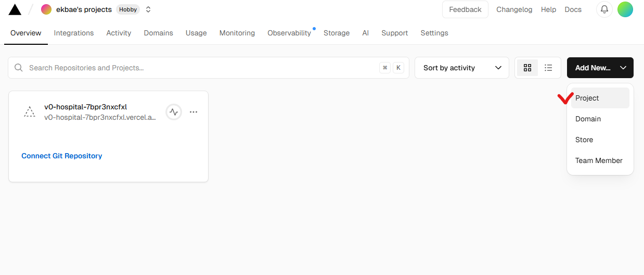Viewport: 644px width, 275px height.
Task: Click the Hobby plan badge
Action: (x=128, y=9)
